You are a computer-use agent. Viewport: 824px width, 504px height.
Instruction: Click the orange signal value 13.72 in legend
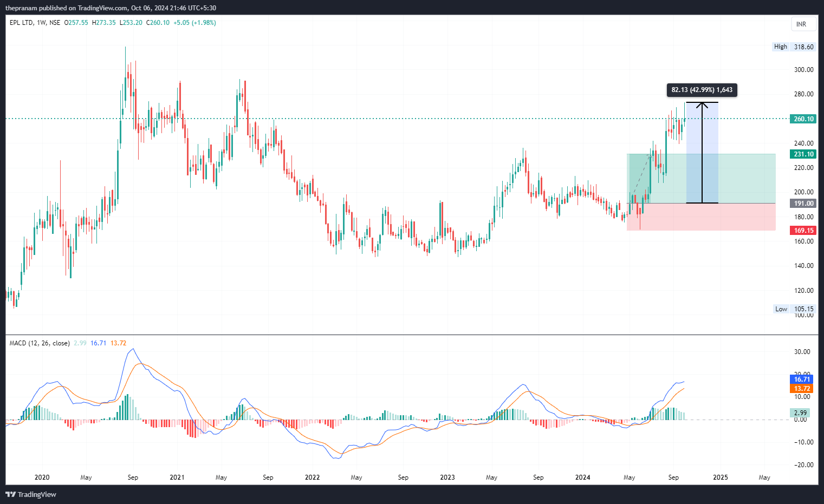click(118, 343)
